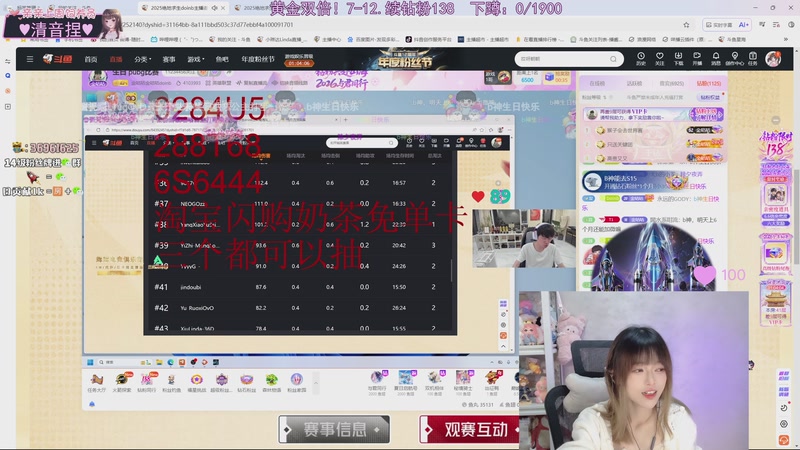The image size is (800, 450).
Task: Open the 钻粉限时 138 side promotion
Action: 776,144
